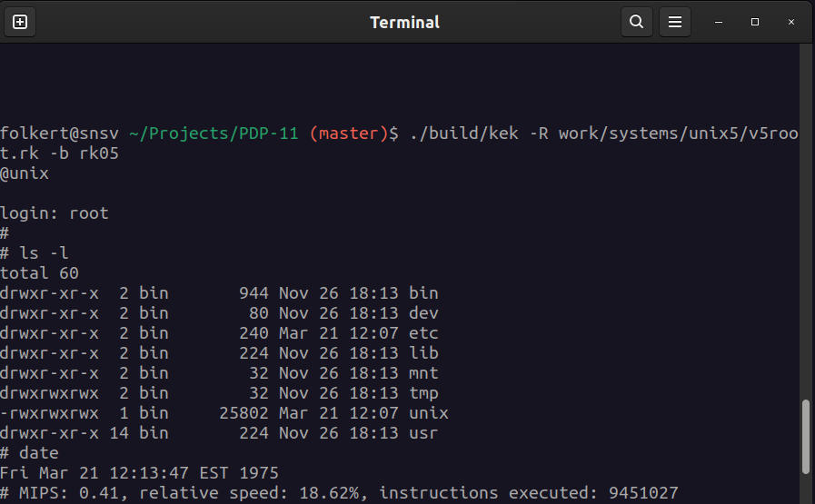Click the 'usr' directory name
Image resolution: width=815 pixels, height=504 pixels.
tap(423, 433)
